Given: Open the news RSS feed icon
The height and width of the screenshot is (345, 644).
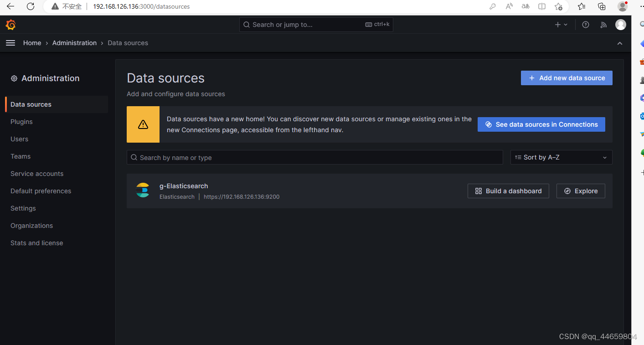Looking at the screenshot, I should [603, 25].
